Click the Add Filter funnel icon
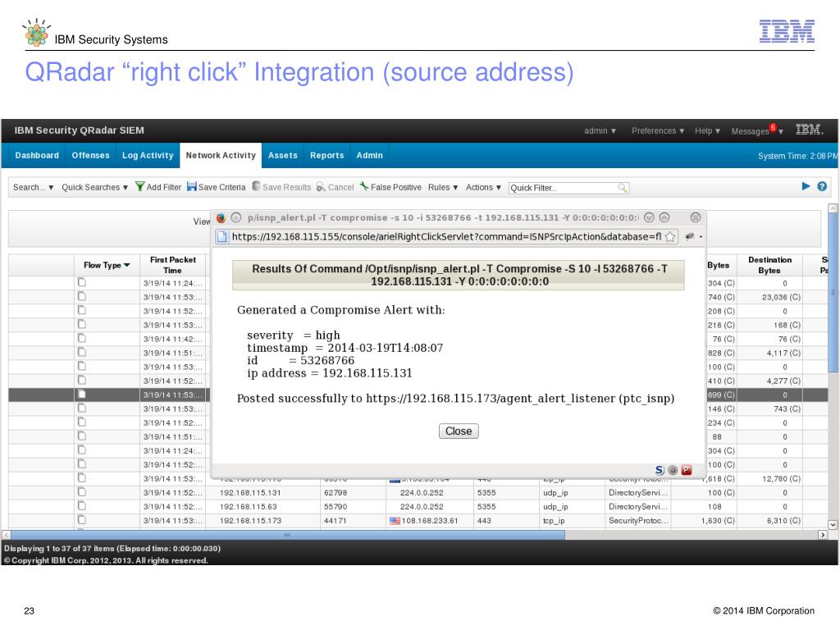This screenshot has height=630, width=840. [139, 186]
